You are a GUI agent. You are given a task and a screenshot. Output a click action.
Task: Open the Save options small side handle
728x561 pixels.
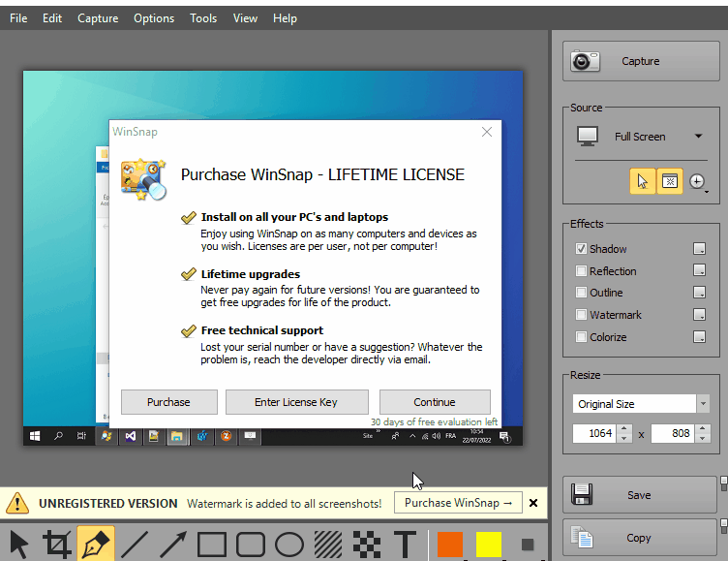coord(724,483)
